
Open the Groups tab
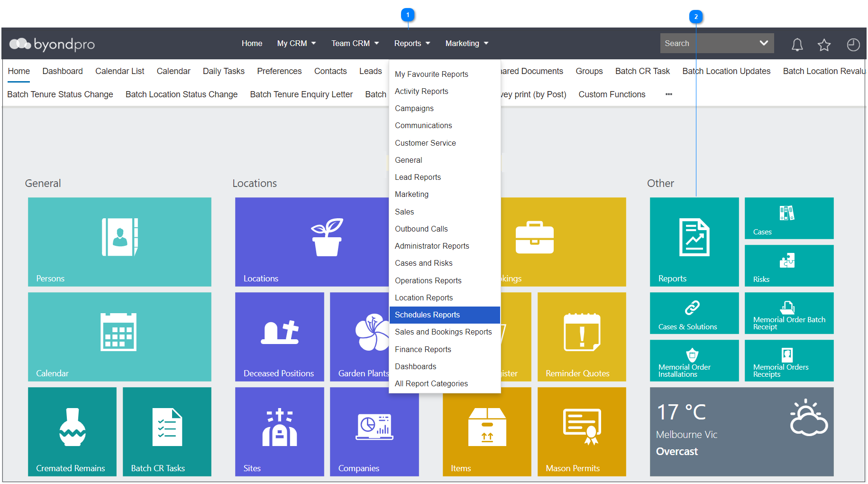[589, 71]
